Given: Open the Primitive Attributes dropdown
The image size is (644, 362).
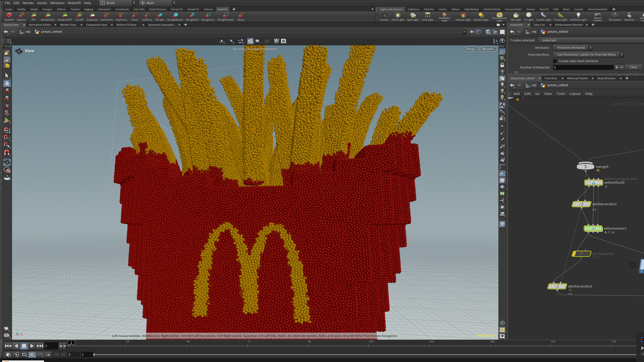Looking at the screenshot, I should (x=573, y=48).
